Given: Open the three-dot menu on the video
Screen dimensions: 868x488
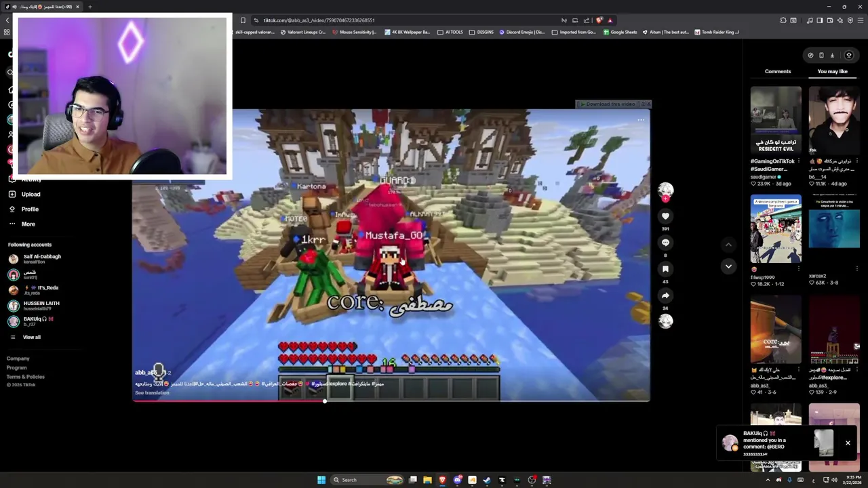Looking at the screenshot, I should pyautogui.click(x=641, y=120).
